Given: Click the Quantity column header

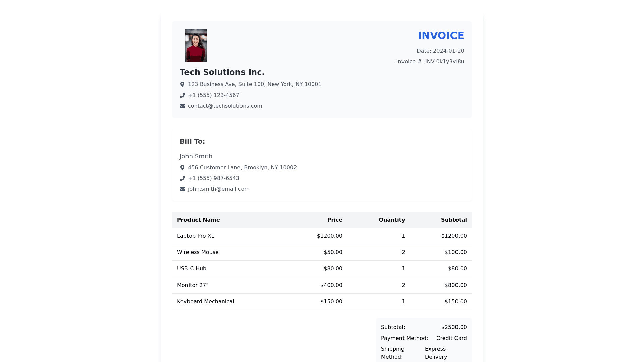Looking at the screenshot, I should (391, 220).
